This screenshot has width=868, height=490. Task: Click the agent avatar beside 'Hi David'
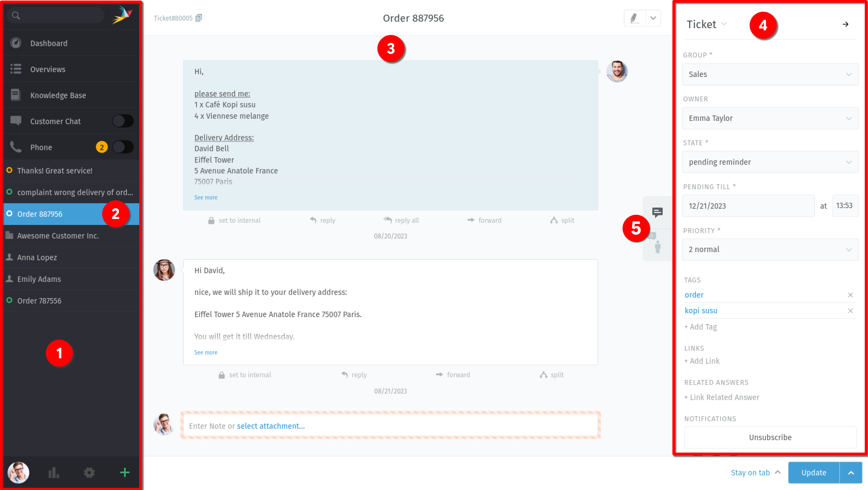click(164, 270)
